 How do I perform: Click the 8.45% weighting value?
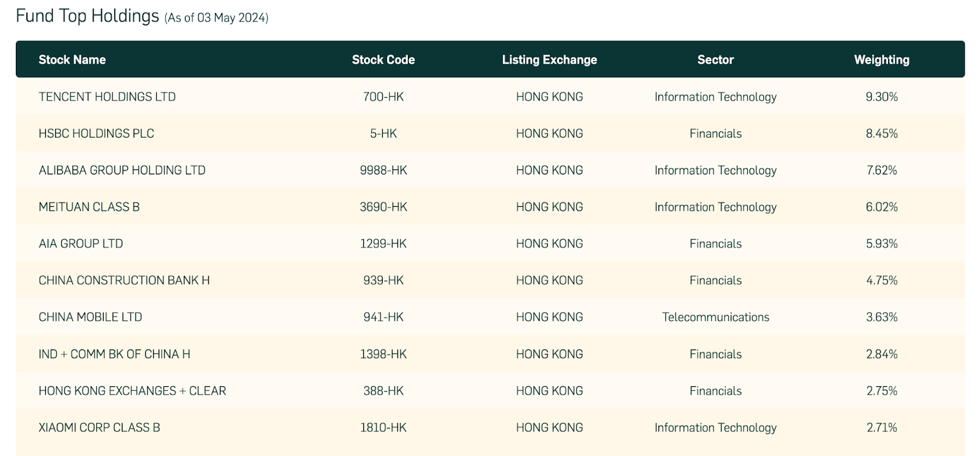pyautogui.click(x=882, y=133)
